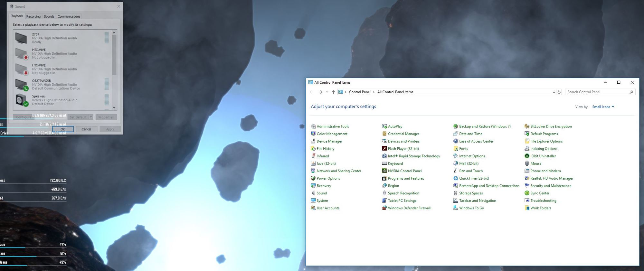Image resolution: width=644 pixels, height=271 pixels.
Task: Expand the Set Default dropdown arrow
Action: click(91, 117)
